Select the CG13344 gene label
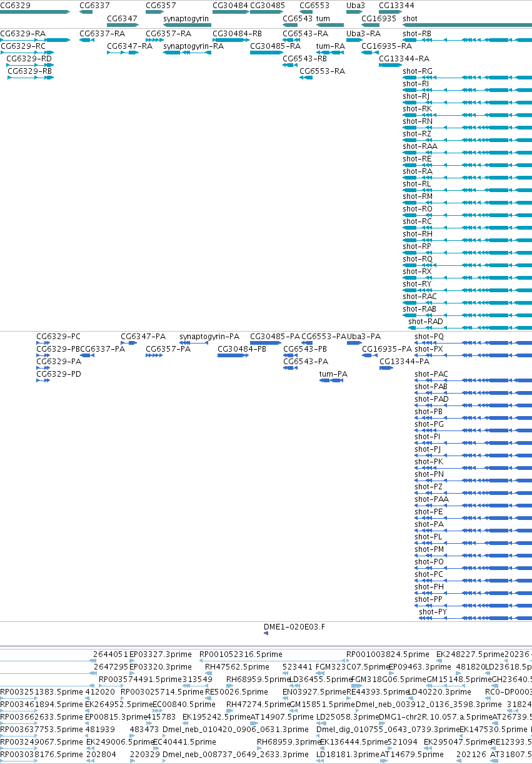The width and height of the screenshot is (532, 764). coord(396,5)
